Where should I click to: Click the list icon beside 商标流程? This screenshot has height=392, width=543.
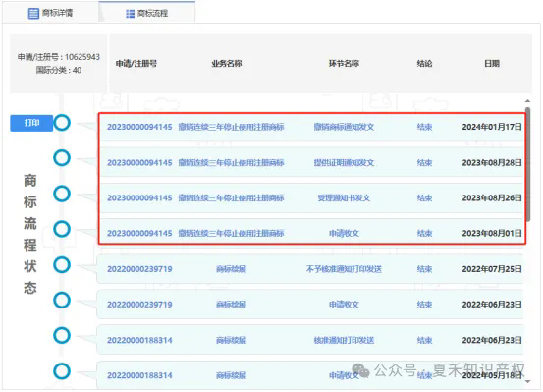tap(131, 14)
